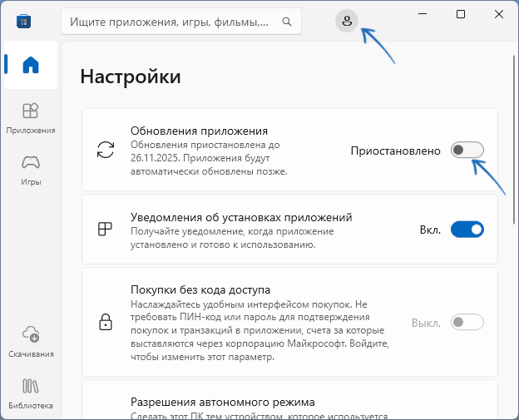Open Скачивания downloads in sidebar
The height and width of the screenshot is (420, 519).
tap(31, 342)
